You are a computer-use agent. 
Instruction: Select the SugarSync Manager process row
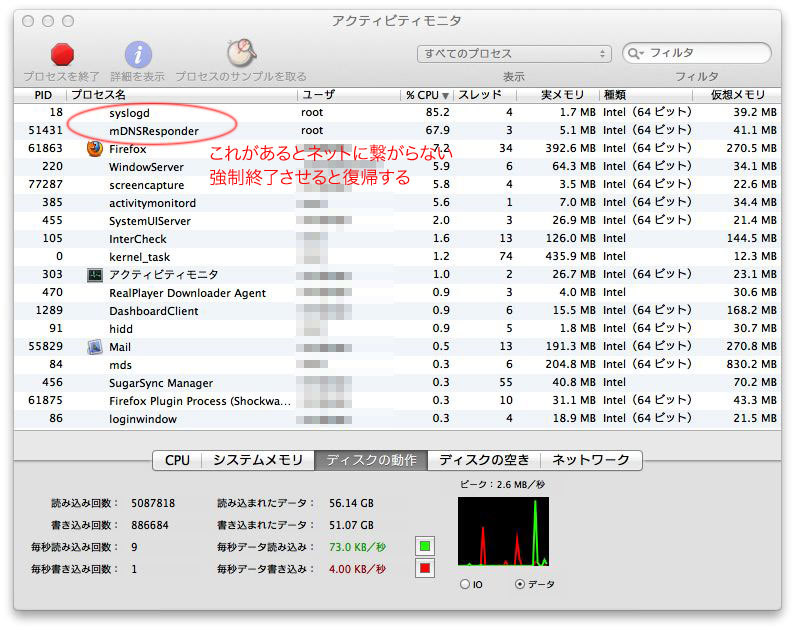click(x=398, y=383)
